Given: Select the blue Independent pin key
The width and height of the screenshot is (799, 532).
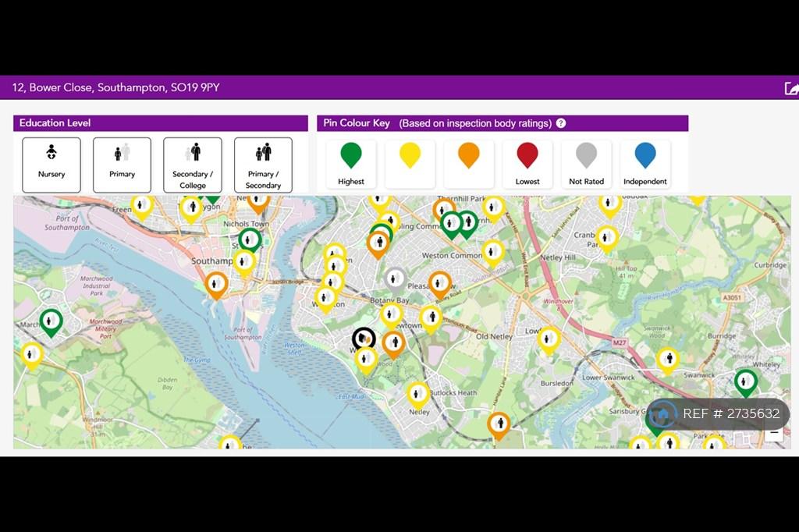Looking at the screenshot, I should click(645, 164).
